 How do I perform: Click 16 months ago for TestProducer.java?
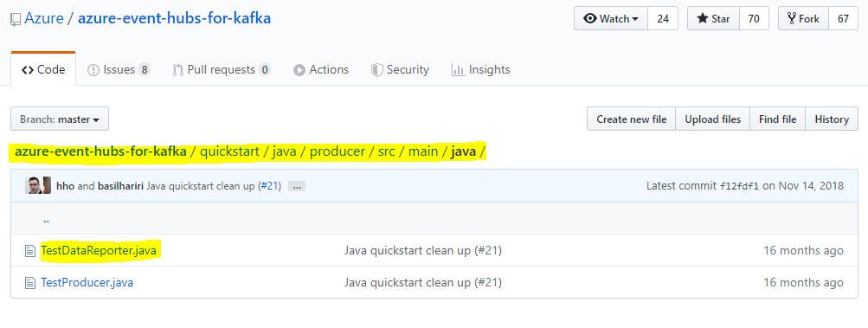point(803,283)
